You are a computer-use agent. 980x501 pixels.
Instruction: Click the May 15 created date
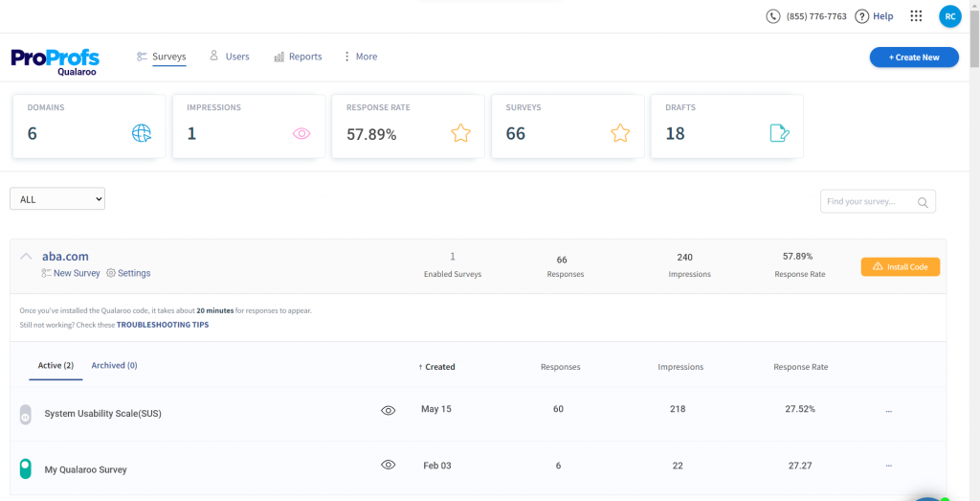tap(436, 409)
